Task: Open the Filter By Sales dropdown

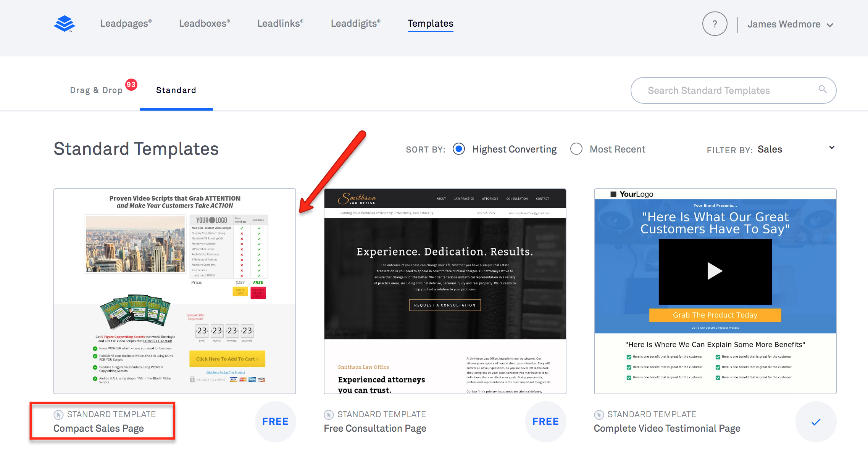Action: point(796,149)
